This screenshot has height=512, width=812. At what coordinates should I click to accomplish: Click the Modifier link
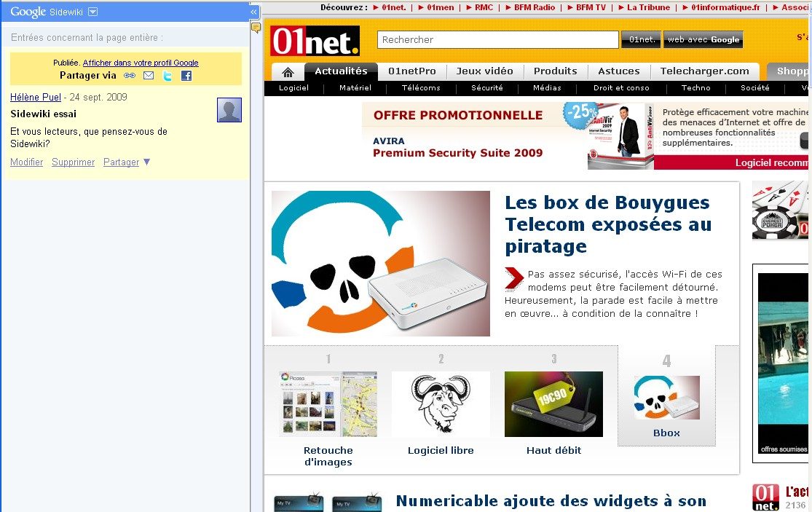tap(27, 162)
